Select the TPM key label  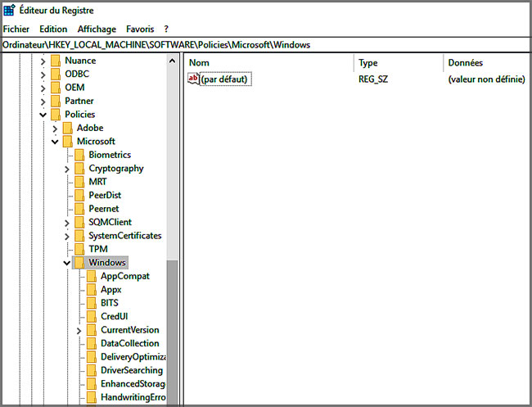(x=98, y=249)
